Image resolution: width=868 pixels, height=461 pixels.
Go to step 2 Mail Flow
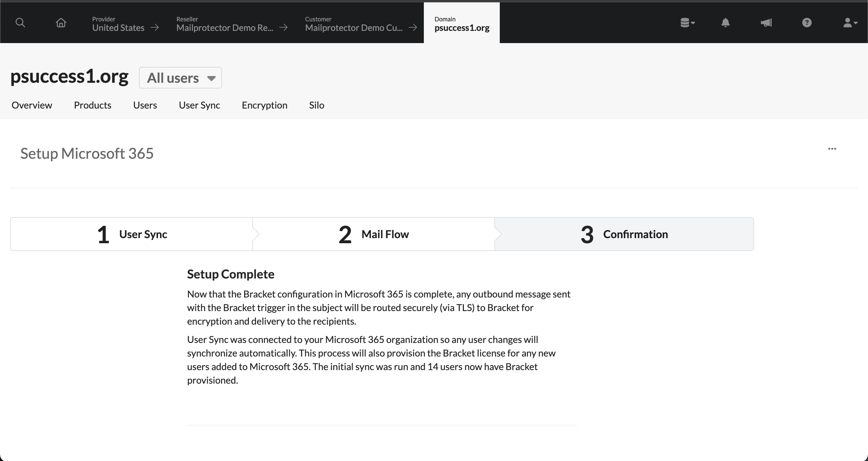(374, 234)
